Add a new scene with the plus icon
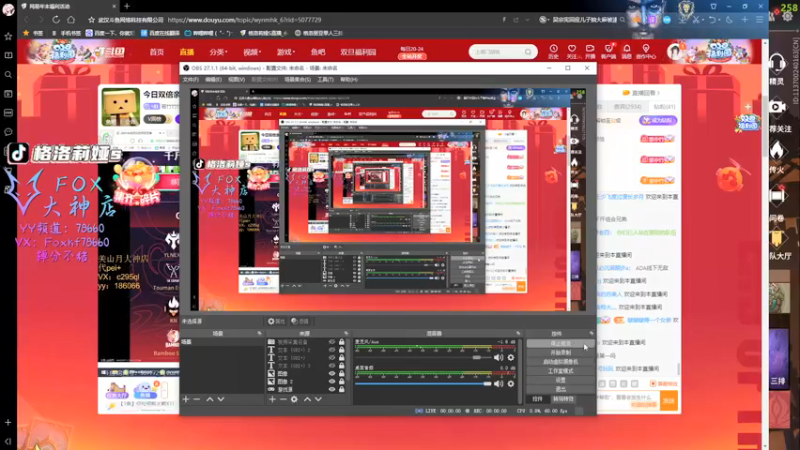The height and width of the screenshot is (450, 800). (x=186, y=399)
